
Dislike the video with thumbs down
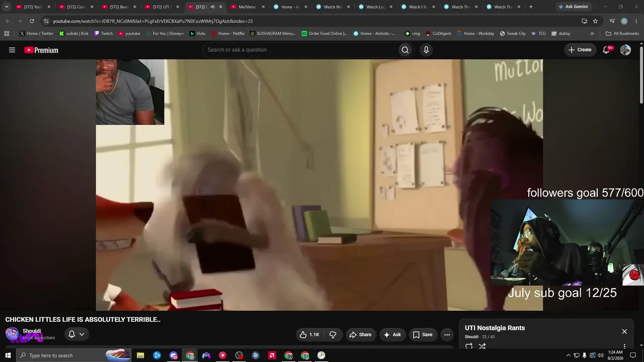click(333, 334)
